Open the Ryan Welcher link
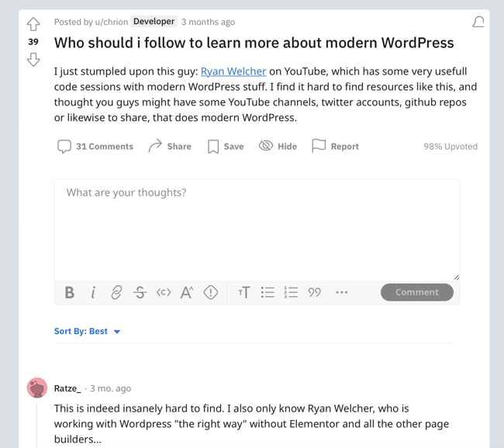The image size is (504, 448). tap(233, 71)
